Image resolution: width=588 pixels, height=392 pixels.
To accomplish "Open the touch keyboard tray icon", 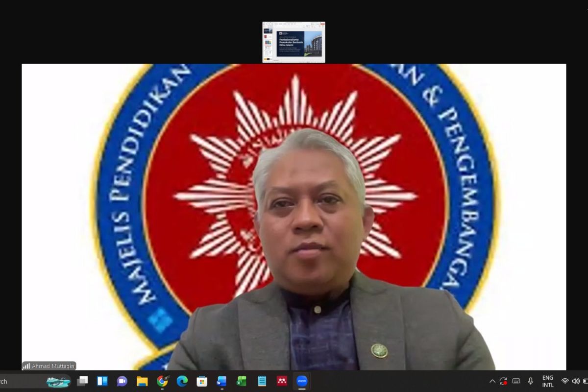I will pos(516,381).
